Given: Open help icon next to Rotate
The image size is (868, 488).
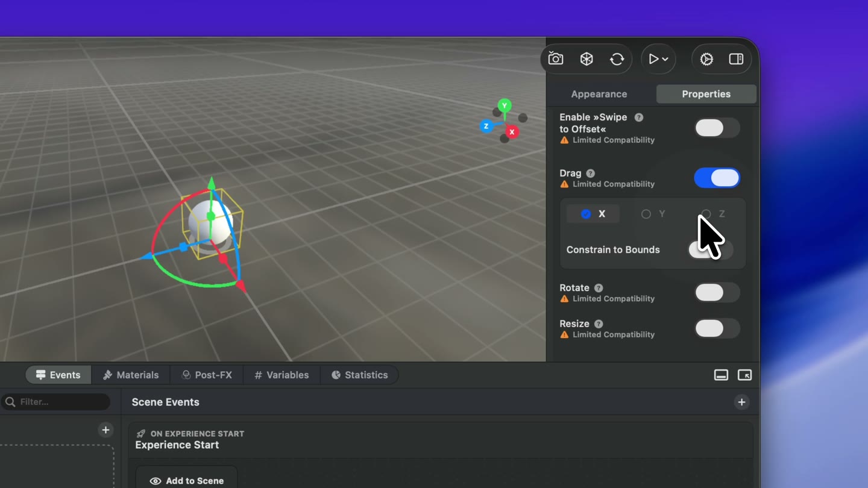Looking at the screenshot, I should [x=599, y=288].
